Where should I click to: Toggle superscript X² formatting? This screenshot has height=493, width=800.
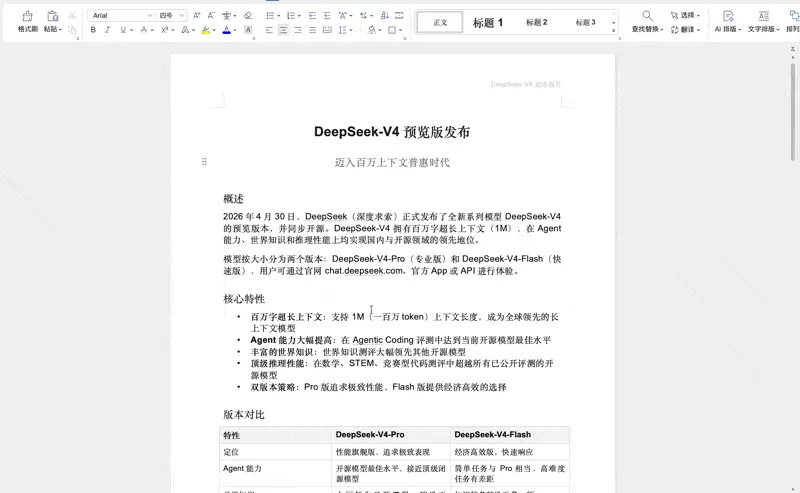(164, 30)
